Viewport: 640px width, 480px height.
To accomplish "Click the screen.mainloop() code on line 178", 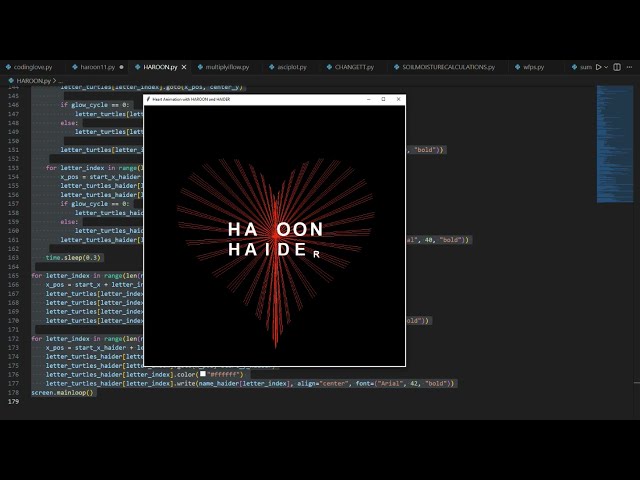I will pos(62,392).
